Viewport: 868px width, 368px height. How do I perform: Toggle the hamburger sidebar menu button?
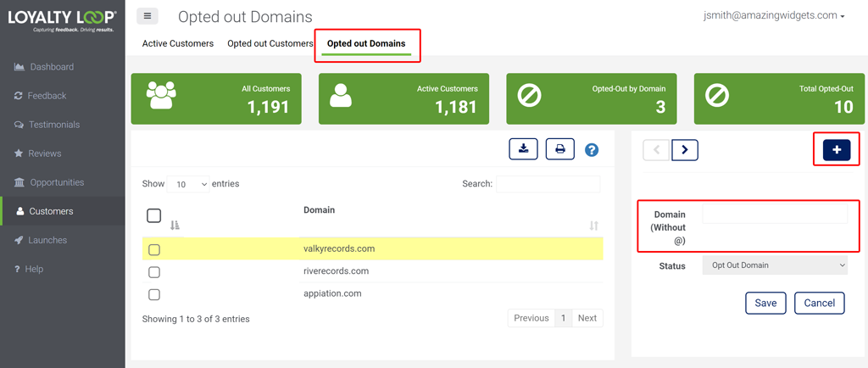[x=147, y=17]
